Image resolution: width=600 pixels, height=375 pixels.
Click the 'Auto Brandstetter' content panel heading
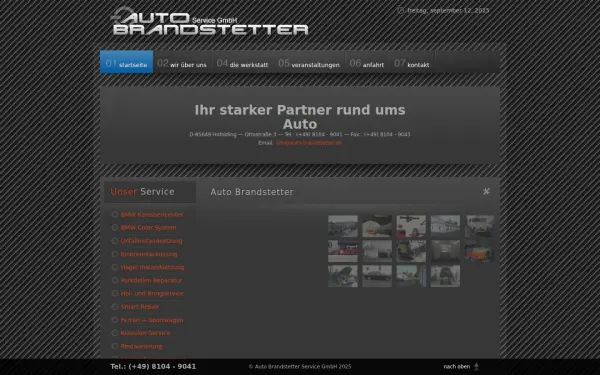(x=252, y=192)
